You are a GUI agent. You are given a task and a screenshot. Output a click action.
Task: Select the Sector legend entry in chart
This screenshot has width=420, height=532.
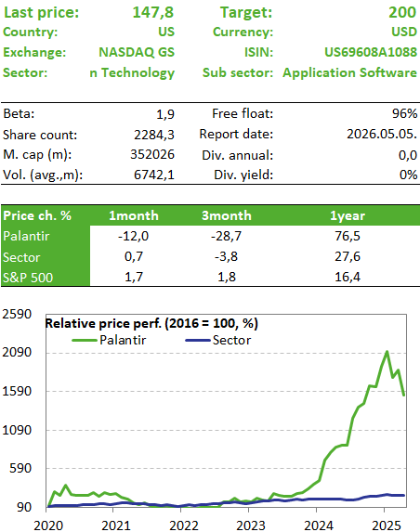tap(218, 341)
